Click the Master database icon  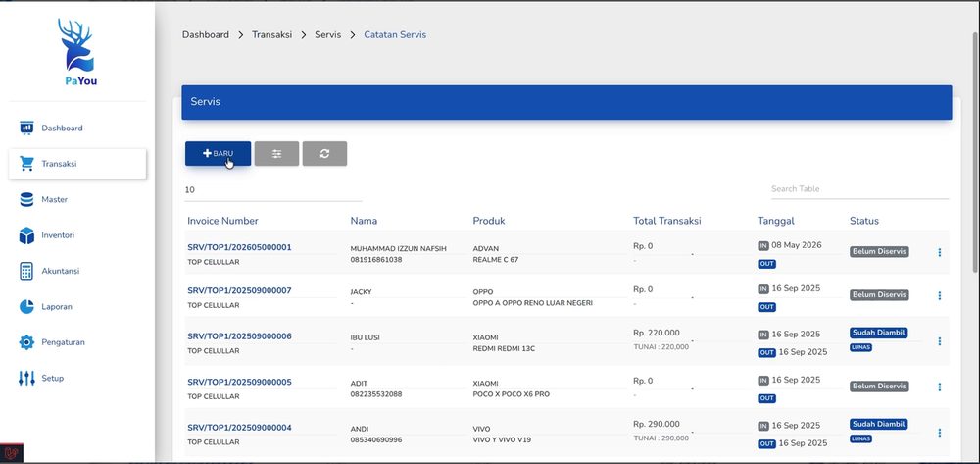click(x=26, y=199)
